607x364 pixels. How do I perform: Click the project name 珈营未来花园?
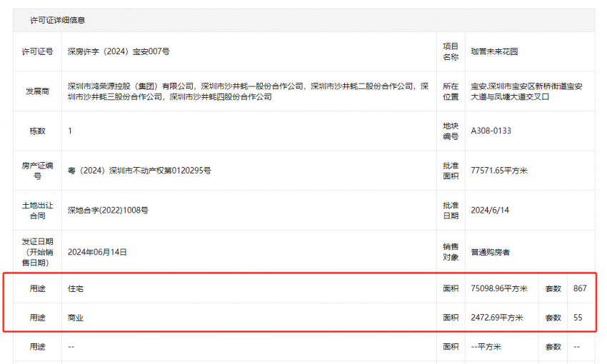tap(494, 51)
